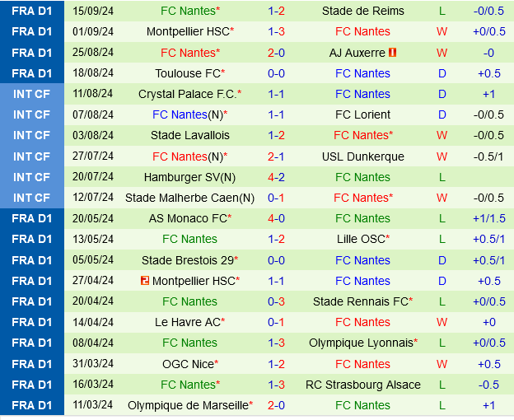
Task: Open the Stade Malherbe Caen(N) link
Action: click(189, 198)
